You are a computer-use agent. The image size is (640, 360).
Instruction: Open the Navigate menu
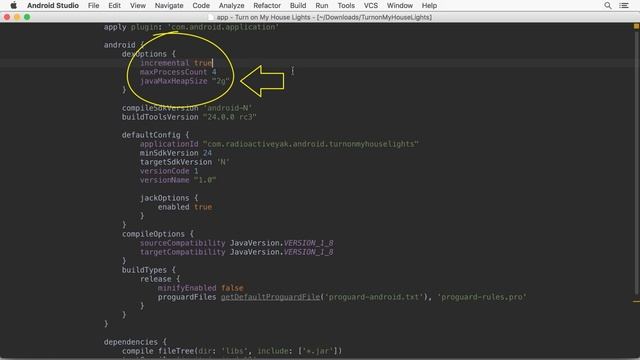[x=169, y=5]
